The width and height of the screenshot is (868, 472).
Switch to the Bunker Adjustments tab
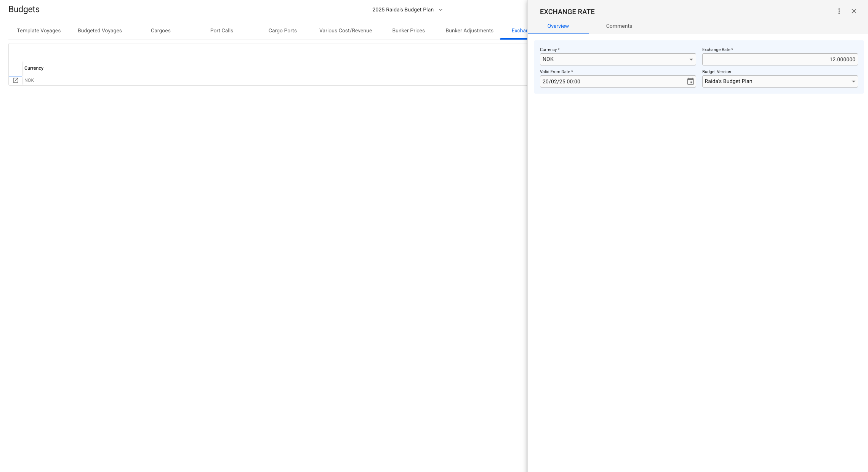click(x=469, y=31)
